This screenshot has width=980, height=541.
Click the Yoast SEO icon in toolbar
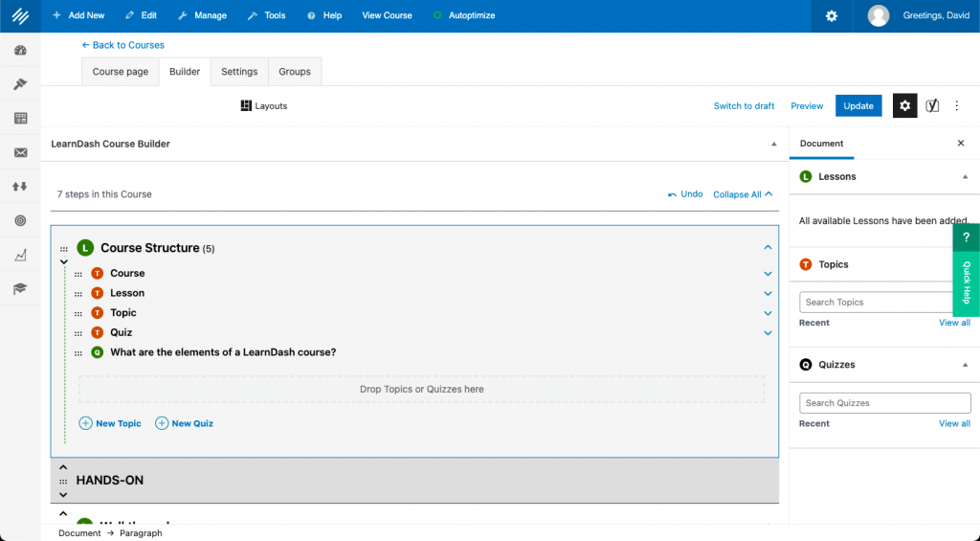(932, 105)
